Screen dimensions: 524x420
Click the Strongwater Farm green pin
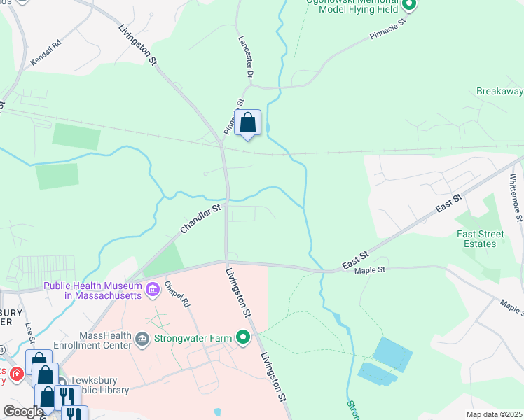tap(243, 337)
